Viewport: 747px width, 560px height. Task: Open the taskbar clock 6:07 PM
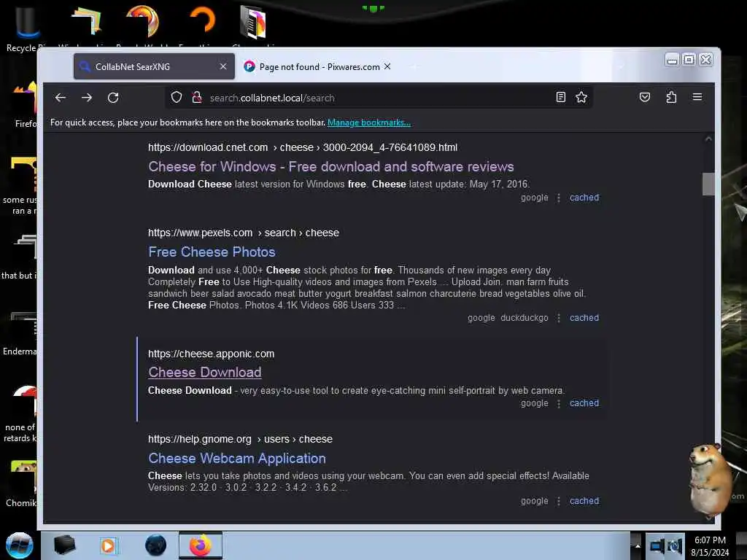coord(710,546)
